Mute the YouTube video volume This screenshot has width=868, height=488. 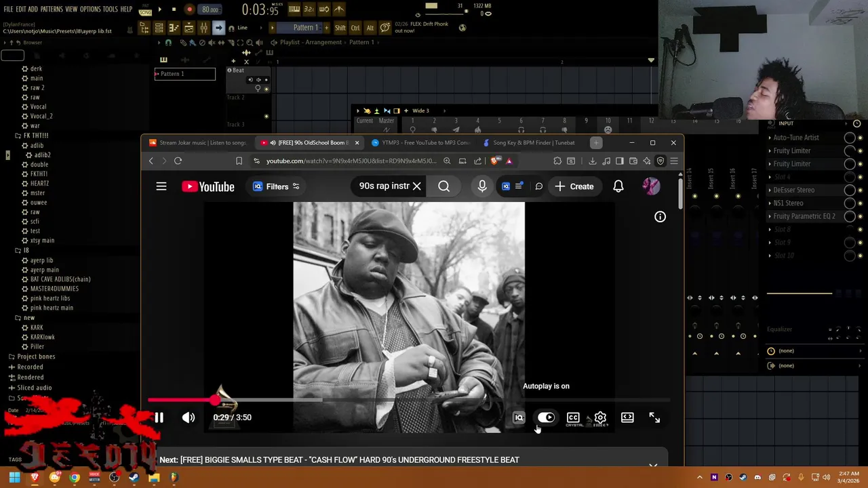(189, 418)
